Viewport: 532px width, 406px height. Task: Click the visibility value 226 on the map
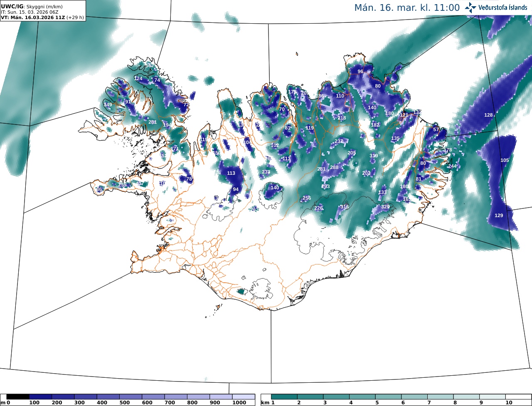(x=318, y=208)
